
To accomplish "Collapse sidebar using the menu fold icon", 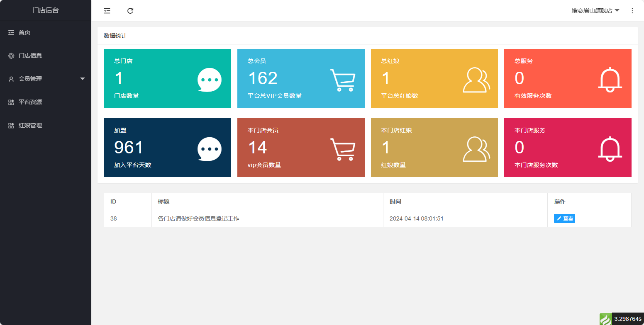I will (x=107, y=11).
